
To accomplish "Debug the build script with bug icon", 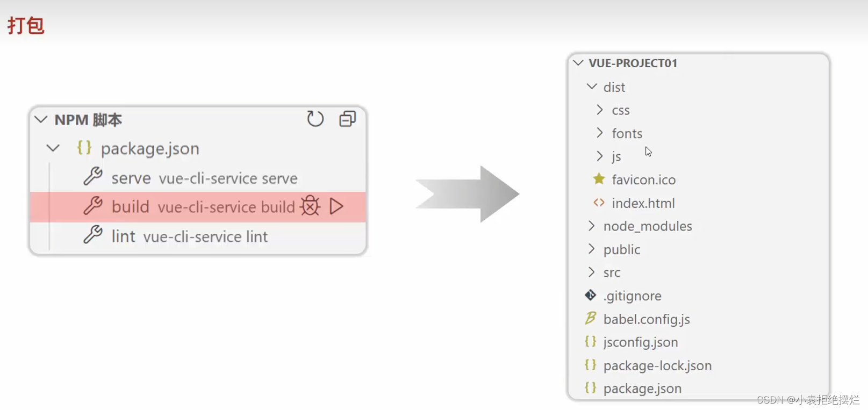I will click(310, 206).
